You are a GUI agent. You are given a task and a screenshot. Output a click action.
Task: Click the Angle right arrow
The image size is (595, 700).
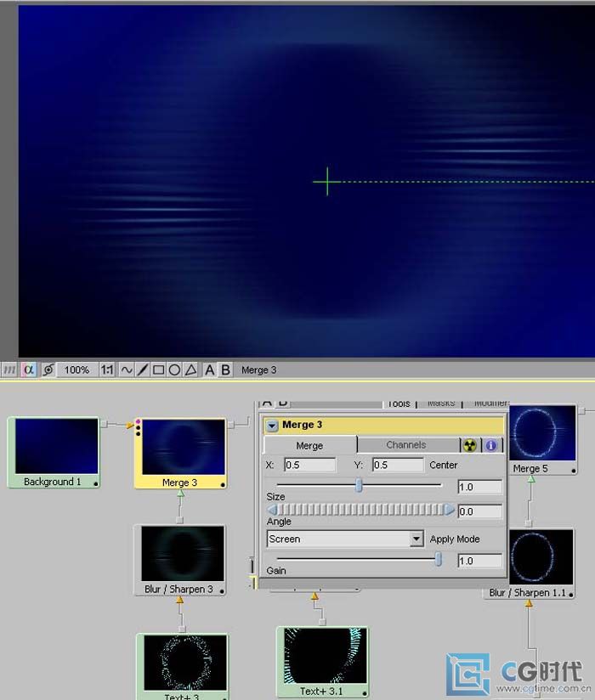pyautogui.click(x=449, y=510)
